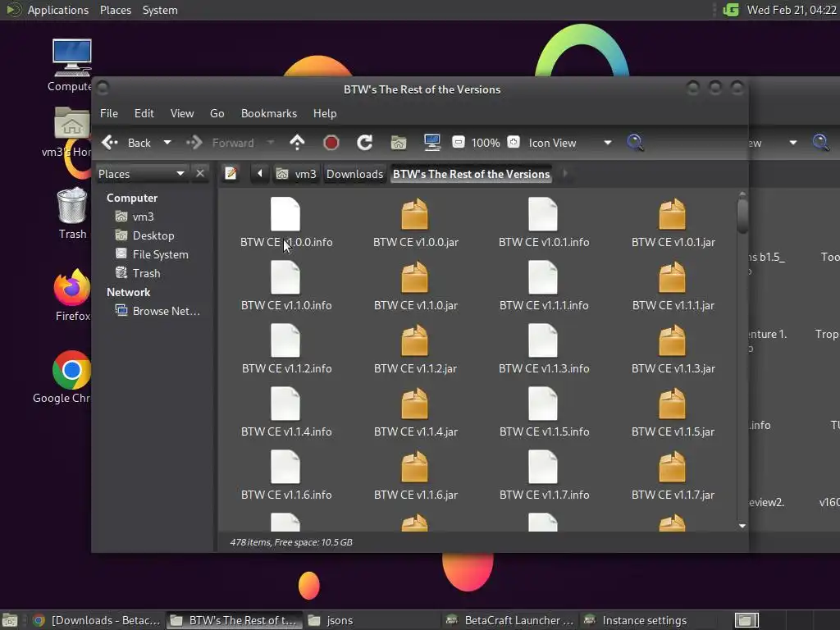This screenshot has width=840, height=630.
Task: Click the path bar right scroll arrow
Action: click(x=564, y=174)
